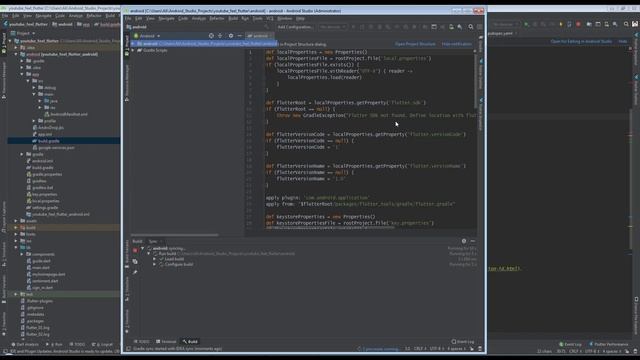This screenshot has width=640, height=360.
Task: Hide the Android project panel with minus icon
Action: click(x=240, y=36)
